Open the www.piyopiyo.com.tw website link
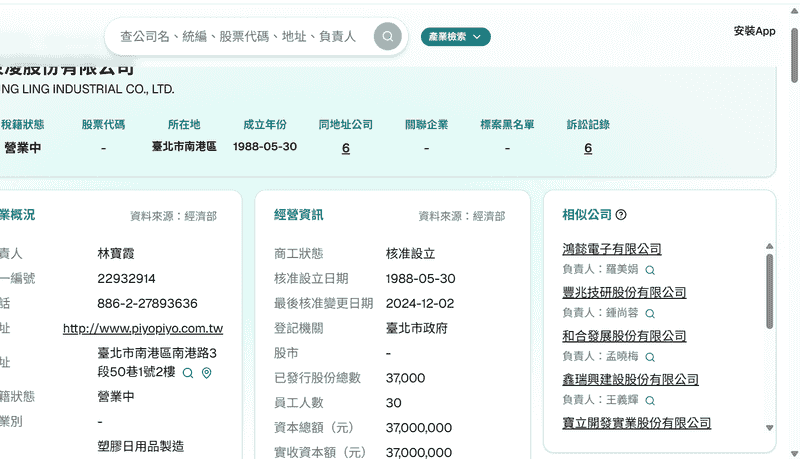The width and height of the screenshot is (800, 459). (x=142, y=328)
